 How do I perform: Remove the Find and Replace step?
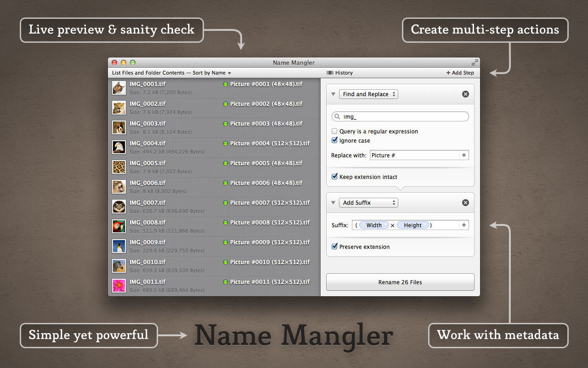(465, 94)
